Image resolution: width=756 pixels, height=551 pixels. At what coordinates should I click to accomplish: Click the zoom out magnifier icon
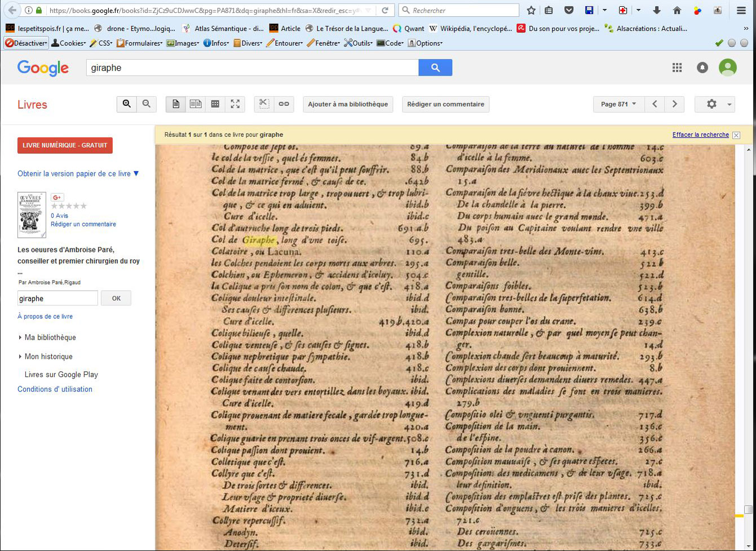(x=147, y=104)
